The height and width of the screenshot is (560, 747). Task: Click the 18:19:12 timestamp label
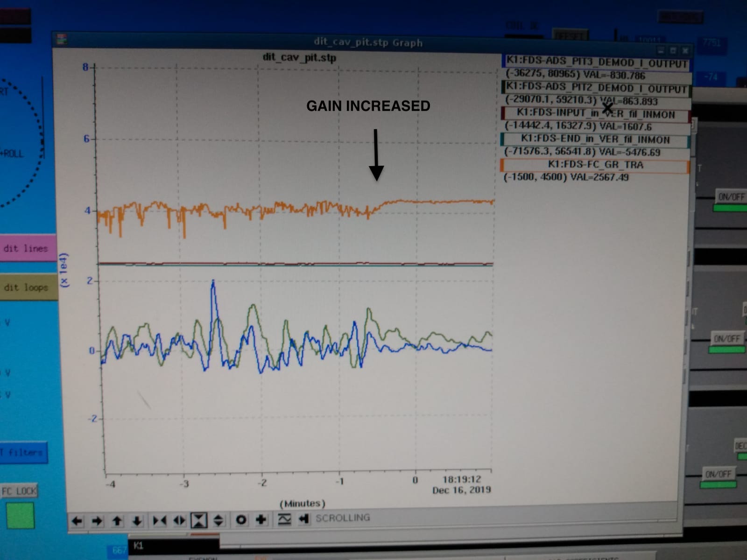(x=462, y=479)
